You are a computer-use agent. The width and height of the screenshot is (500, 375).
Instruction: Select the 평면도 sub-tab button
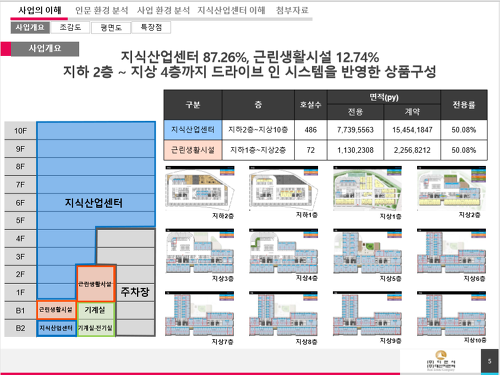click(x=111, y=27)
